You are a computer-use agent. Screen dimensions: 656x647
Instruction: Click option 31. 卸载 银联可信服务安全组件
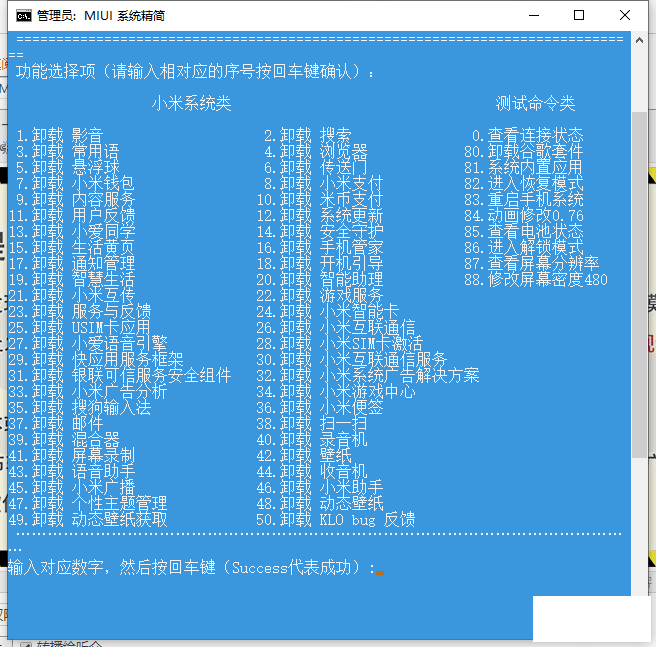click(120, 375)
